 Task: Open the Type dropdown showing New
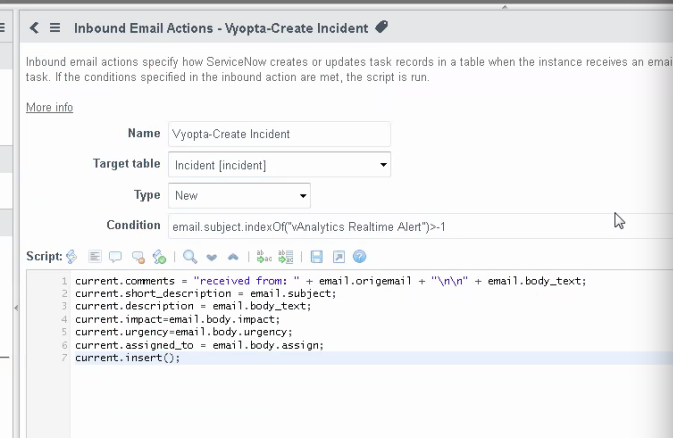(x=239, y=195)
